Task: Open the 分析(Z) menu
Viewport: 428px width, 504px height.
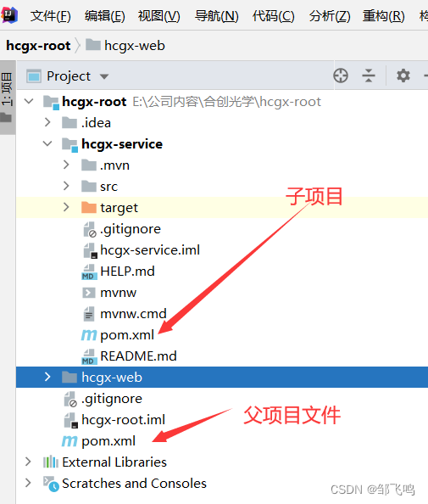Action: click(x=330, y=16)
